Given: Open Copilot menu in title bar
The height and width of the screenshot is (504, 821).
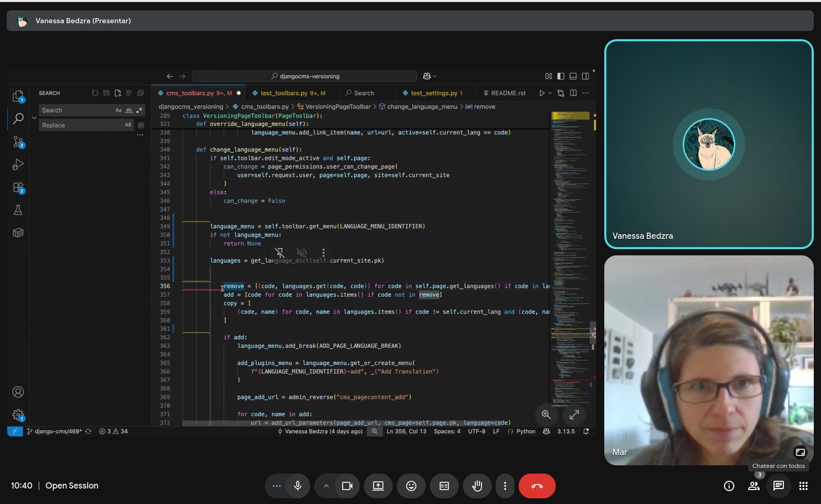Looking at the screenshot, I should pyautogui.click(x=429, y=76).
